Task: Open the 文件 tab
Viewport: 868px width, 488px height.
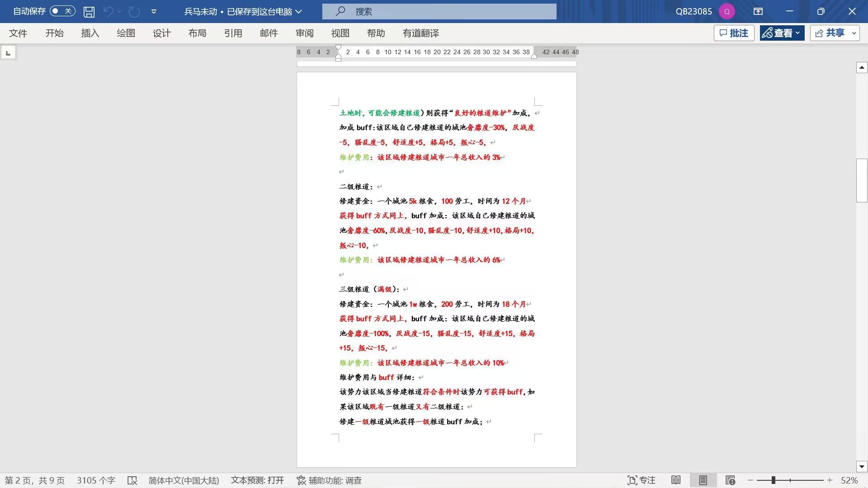Action: [18, 33]
